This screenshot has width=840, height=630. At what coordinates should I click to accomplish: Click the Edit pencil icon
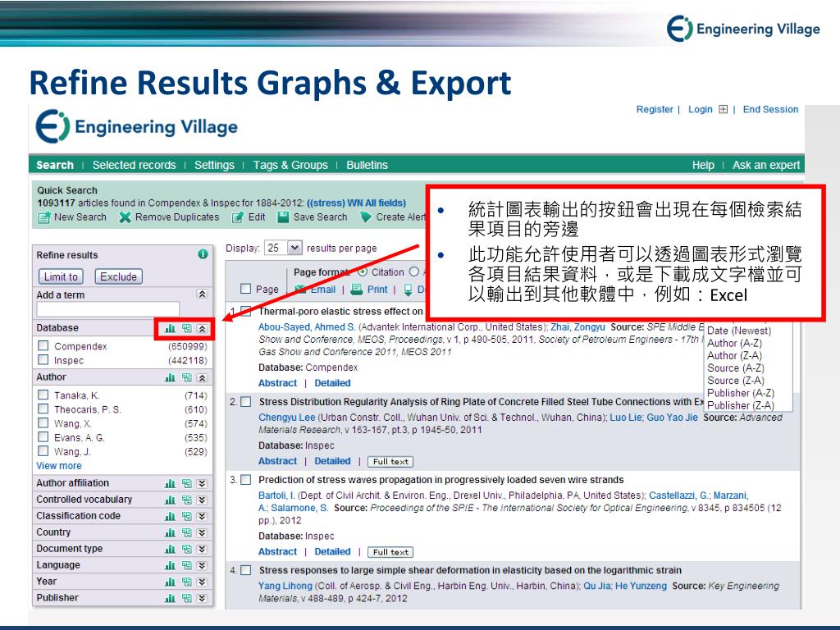(237, 217)
